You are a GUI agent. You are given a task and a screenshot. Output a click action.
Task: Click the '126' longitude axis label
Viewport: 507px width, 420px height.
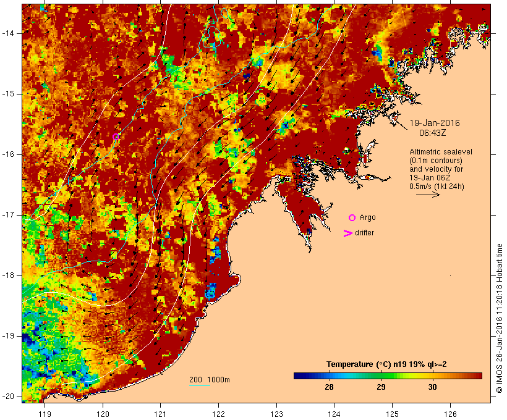450,414
